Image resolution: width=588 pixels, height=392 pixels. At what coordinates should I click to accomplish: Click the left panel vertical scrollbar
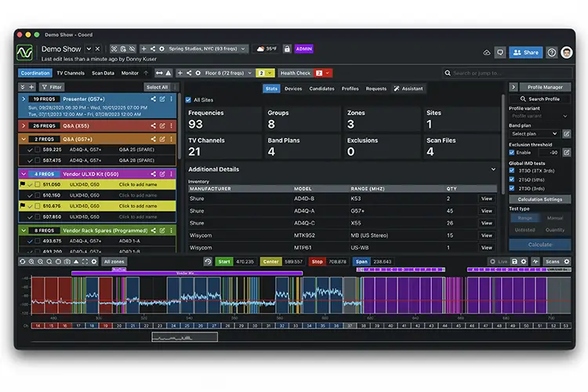(180, 125)
